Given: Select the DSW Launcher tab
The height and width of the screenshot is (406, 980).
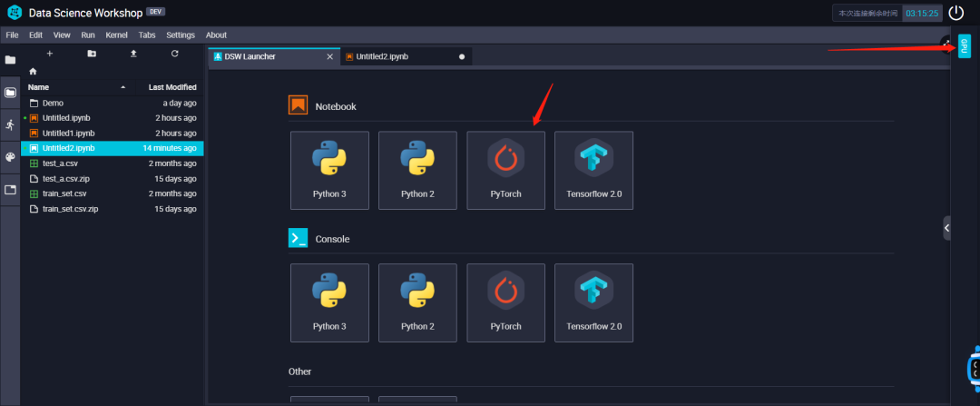Looking at the screenshot, I should (274, 56).
